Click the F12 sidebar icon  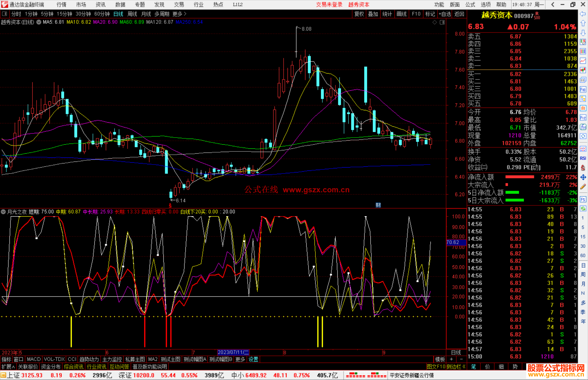pyautogui.click(x=583, y=118)
